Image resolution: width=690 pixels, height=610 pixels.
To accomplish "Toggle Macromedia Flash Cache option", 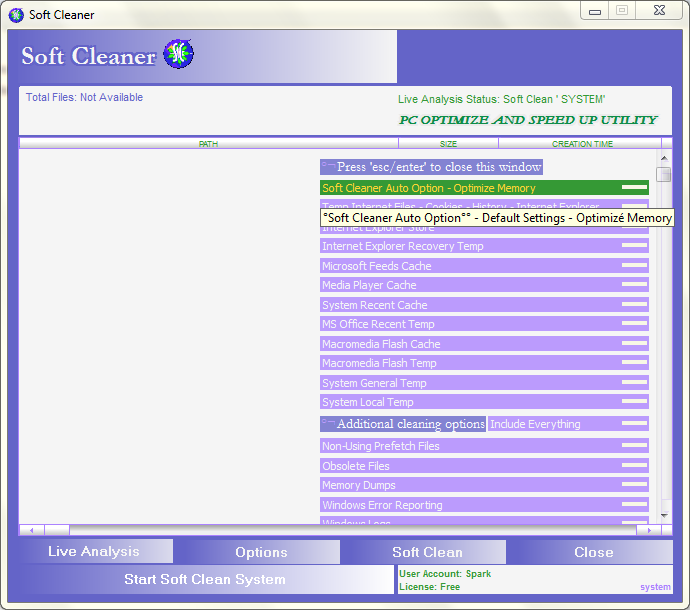I will [484, 344].
